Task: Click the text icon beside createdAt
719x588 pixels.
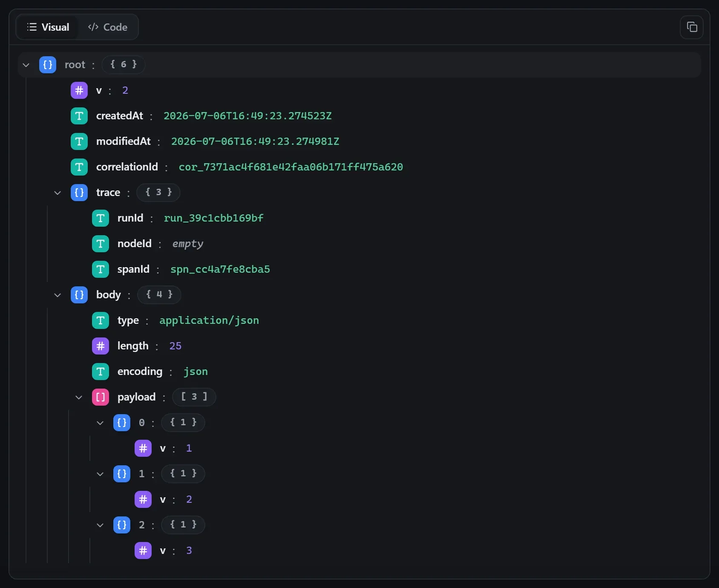Action: pos(79,116)
